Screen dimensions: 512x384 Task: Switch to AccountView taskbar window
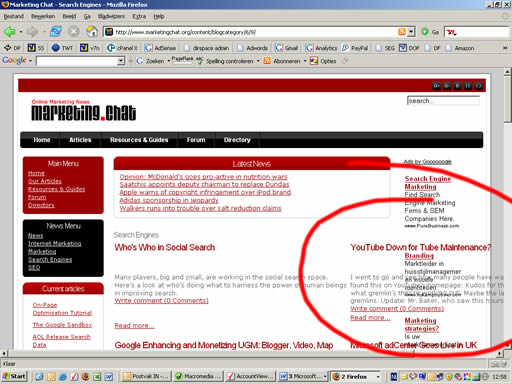pyautogui.click(x=250, y=377)
